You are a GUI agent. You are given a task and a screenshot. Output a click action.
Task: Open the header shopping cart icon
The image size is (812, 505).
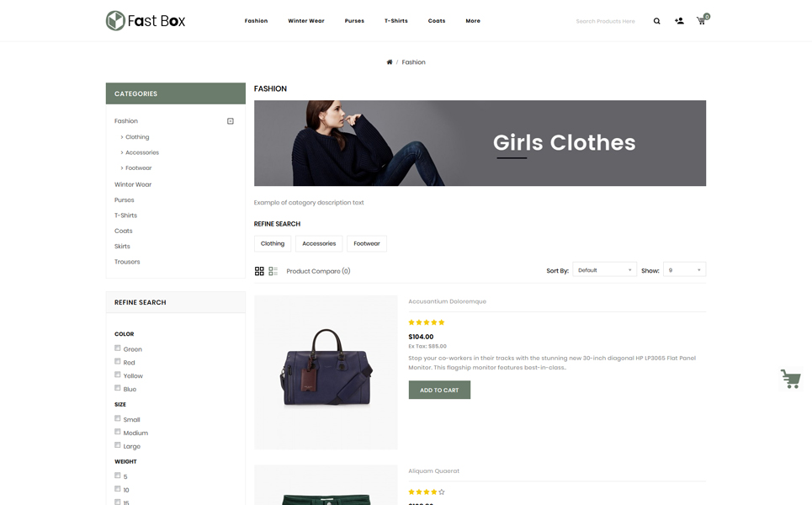(x=702, y=20)
